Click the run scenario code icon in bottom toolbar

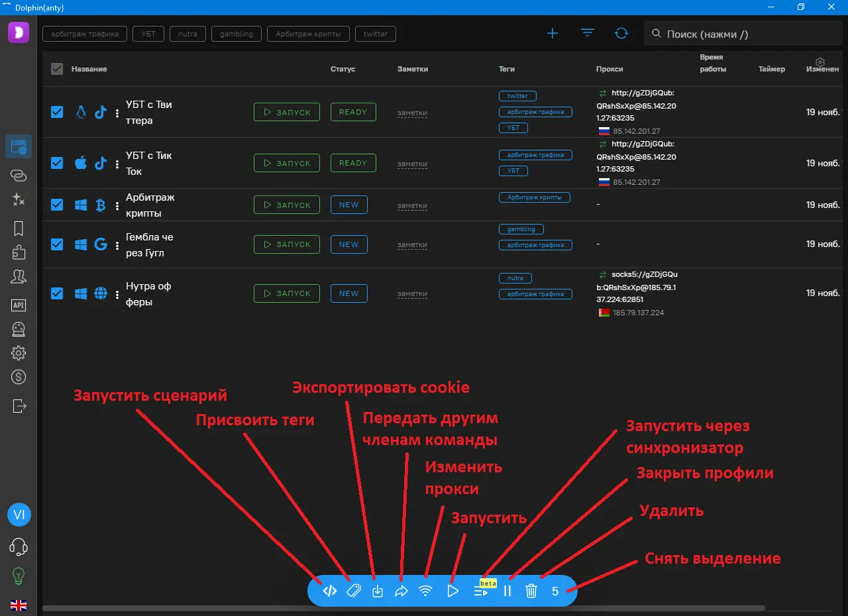coord(329,591)
